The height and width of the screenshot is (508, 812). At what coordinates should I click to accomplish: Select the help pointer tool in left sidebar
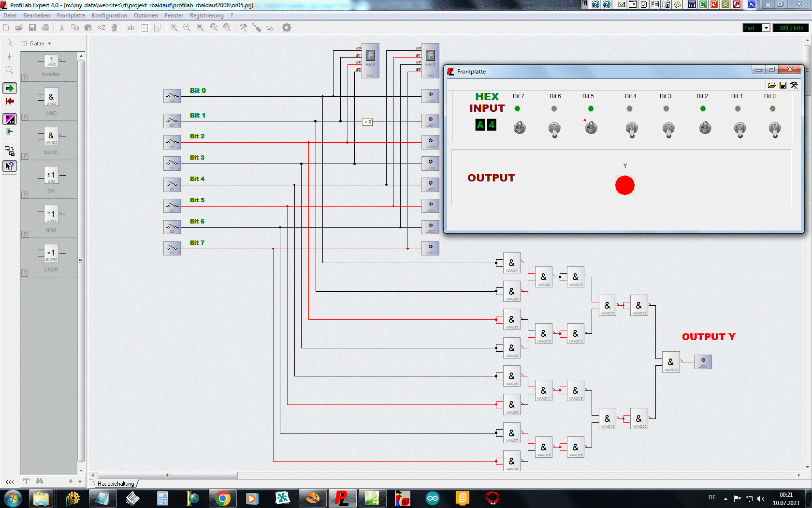click(x=10, y=166)
